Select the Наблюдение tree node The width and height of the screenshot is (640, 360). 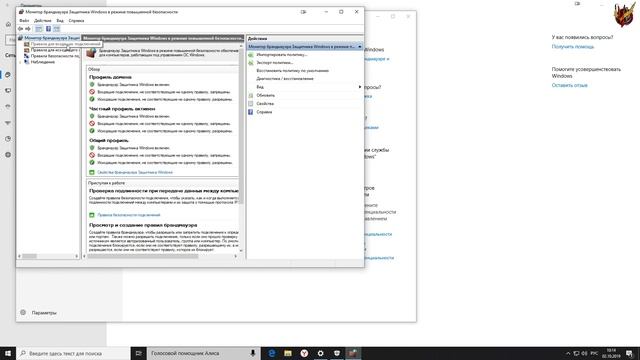point(39,62)
